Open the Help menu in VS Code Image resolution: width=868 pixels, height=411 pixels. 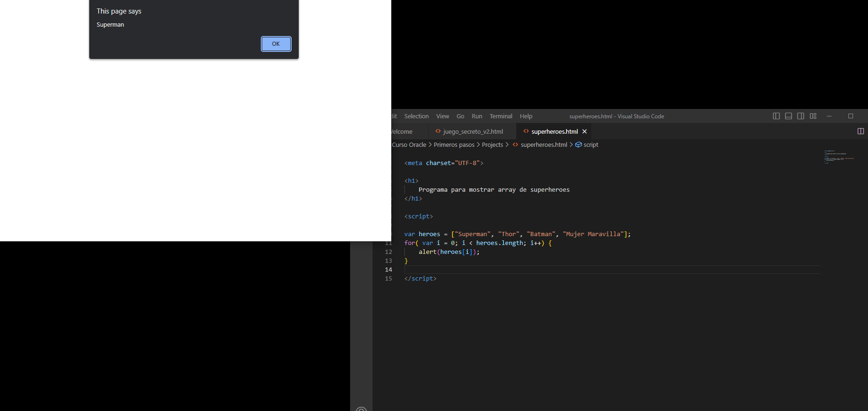[x=526, y=116]
